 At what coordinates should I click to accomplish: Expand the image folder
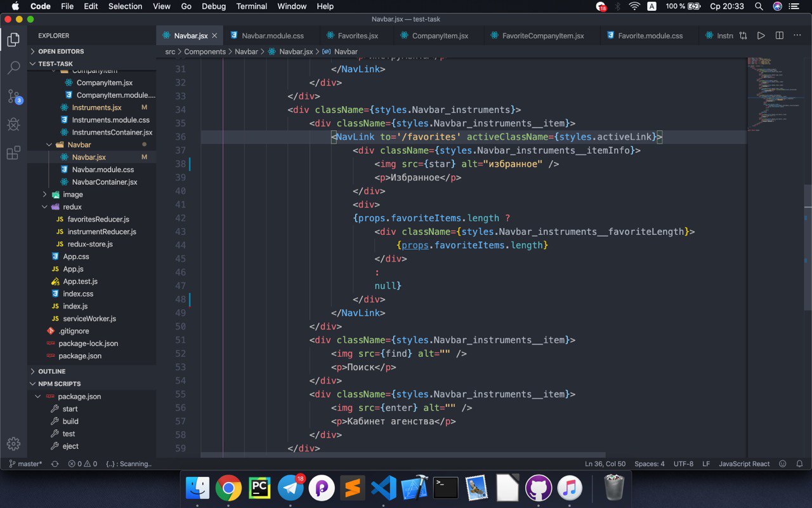pyautogui.click(x=72, y=194)
